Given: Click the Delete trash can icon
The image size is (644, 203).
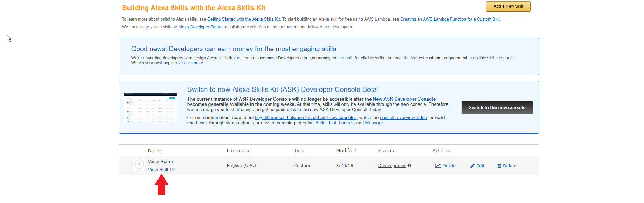Looking at the screenshot, I should click(499, 166).
